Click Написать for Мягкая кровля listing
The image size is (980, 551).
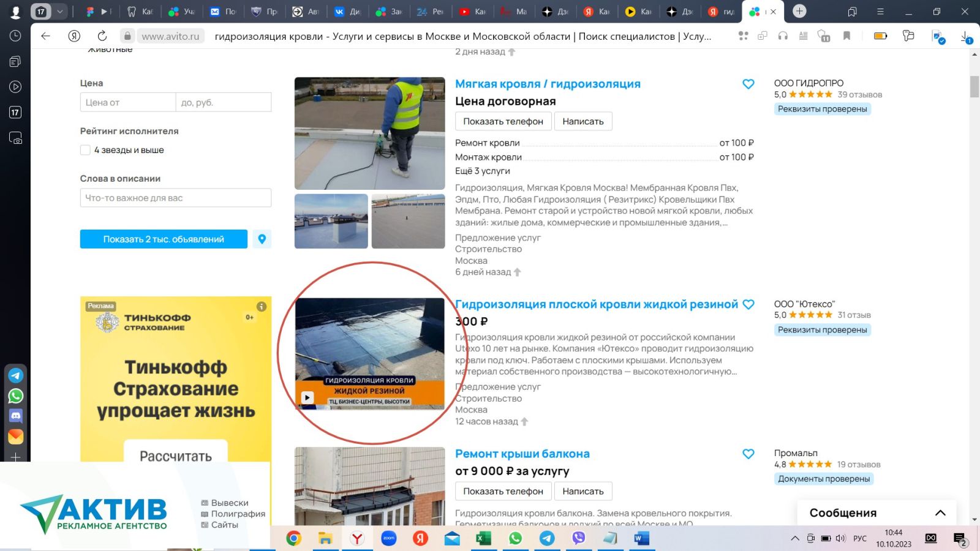[x=583, y=121]
